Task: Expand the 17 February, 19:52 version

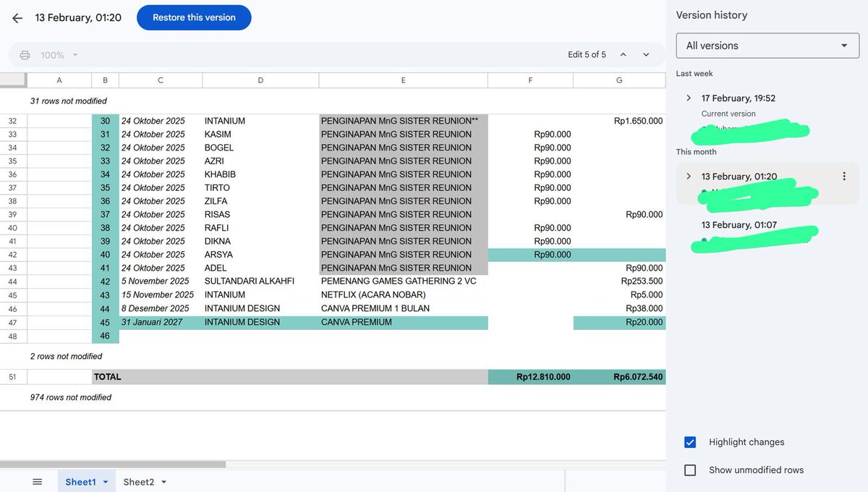Action: 689,98
